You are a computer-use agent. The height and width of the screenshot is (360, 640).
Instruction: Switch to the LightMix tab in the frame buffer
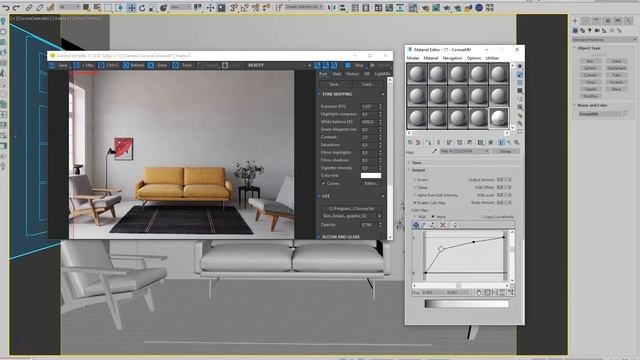[x=382, y=74]
